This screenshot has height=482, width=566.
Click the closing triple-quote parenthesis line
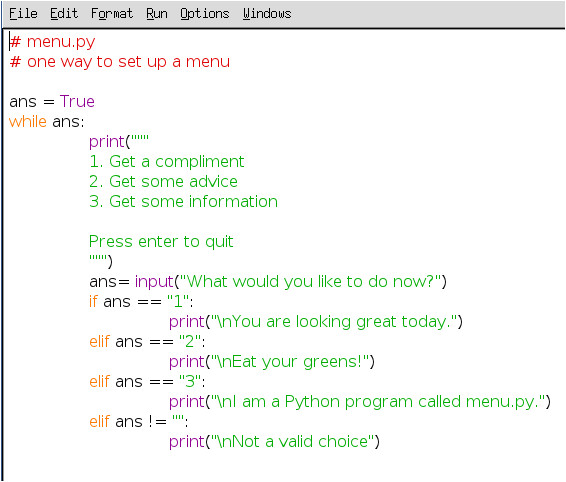[101, 261]
